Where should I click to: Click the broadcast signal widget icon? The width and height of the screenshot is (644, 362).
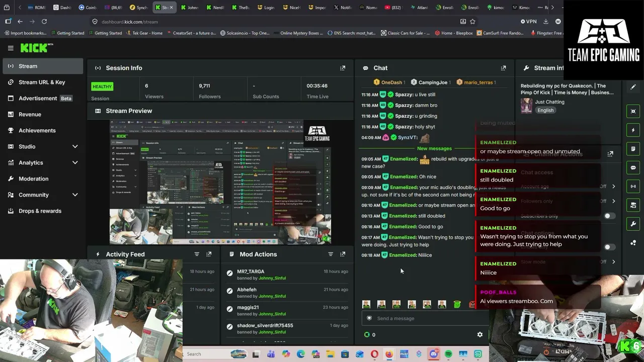(x=633, y=186)
